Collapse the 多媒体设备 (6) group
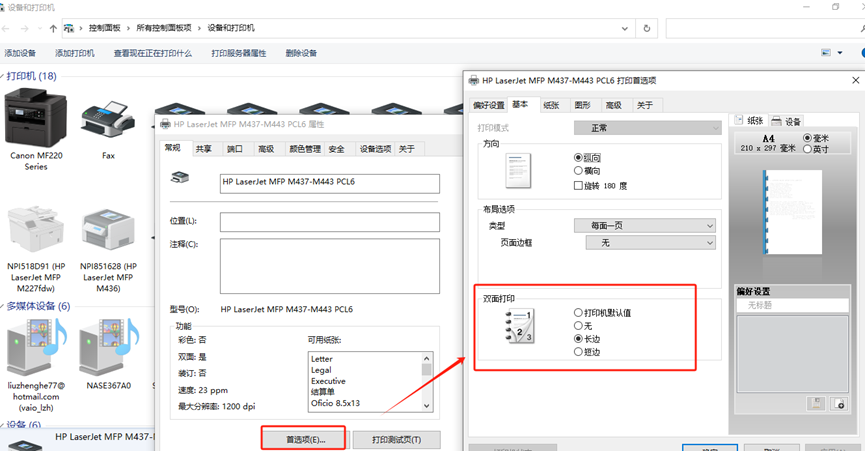The width and height of the screenshot is (865, 451). tap(2, 306)
